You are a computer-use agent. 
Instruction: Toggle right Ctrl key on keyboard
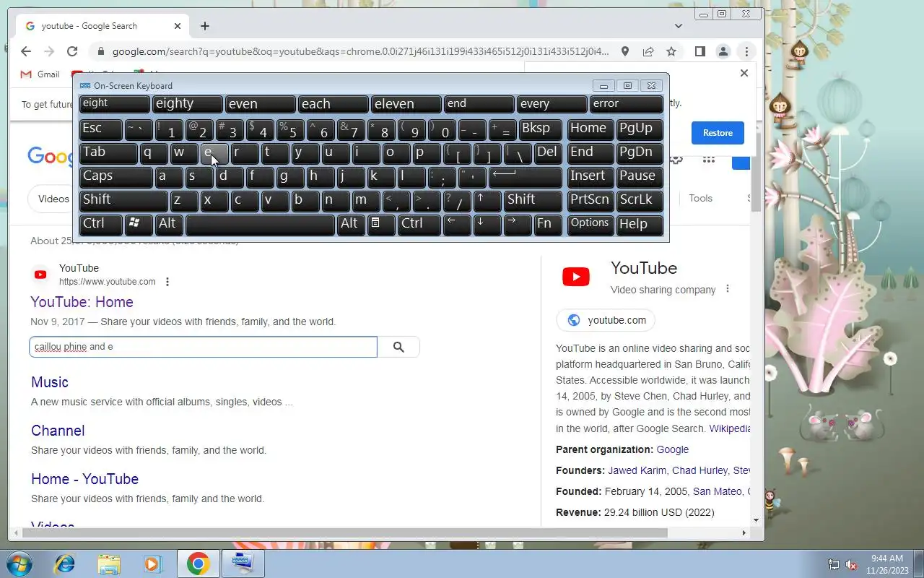coord(419,224)
